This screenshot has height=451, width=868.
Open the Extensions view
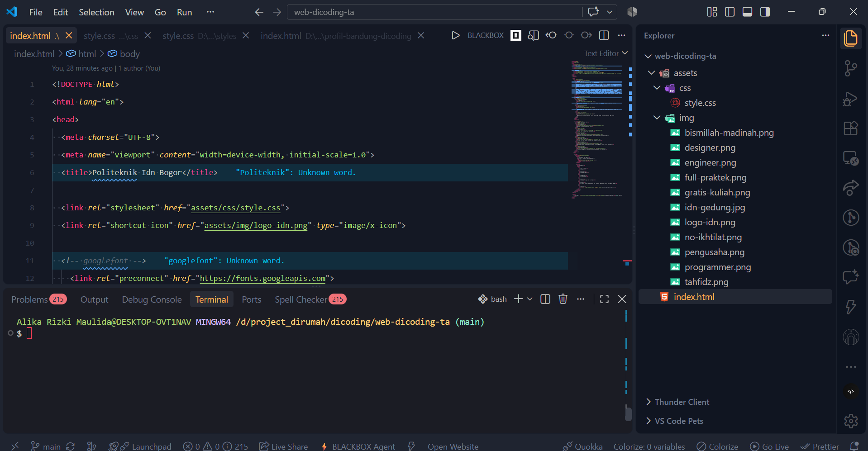point(851,128)
